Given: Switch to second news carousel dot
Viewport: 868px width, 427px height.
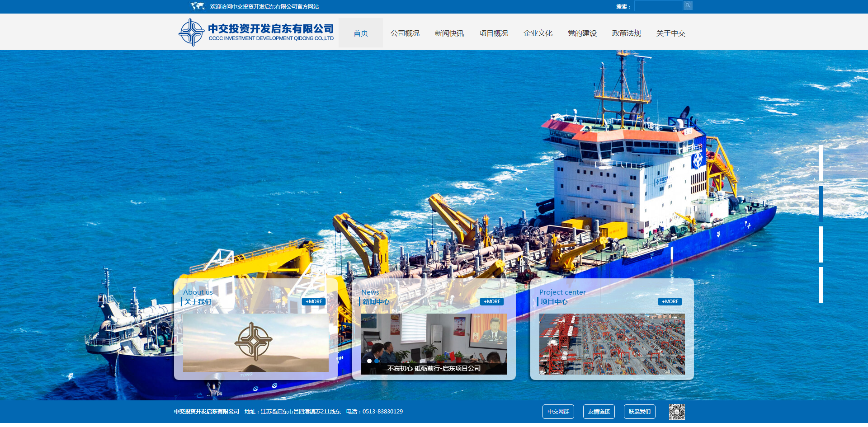Looking at the screenshot, I should tap(377, 361).
